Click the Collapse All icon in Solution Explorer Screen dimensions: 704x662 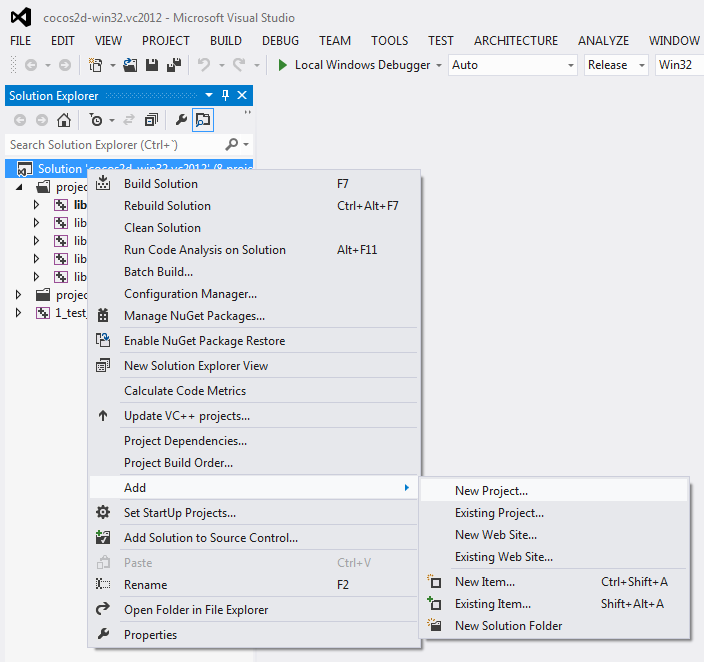pos(151,120)
